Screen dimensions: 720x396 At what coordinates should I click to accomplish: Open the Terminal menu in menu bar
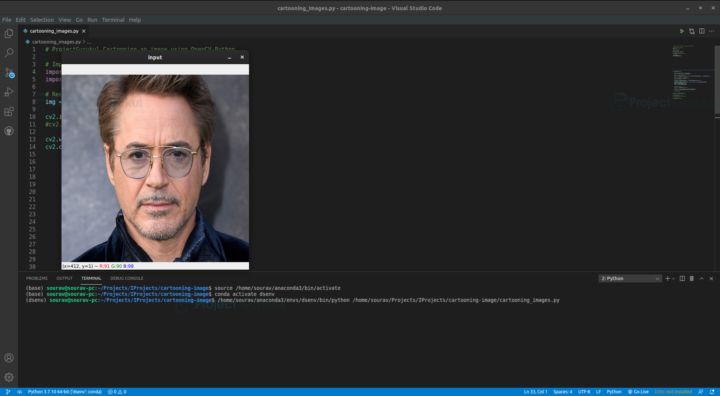[113, 20]
